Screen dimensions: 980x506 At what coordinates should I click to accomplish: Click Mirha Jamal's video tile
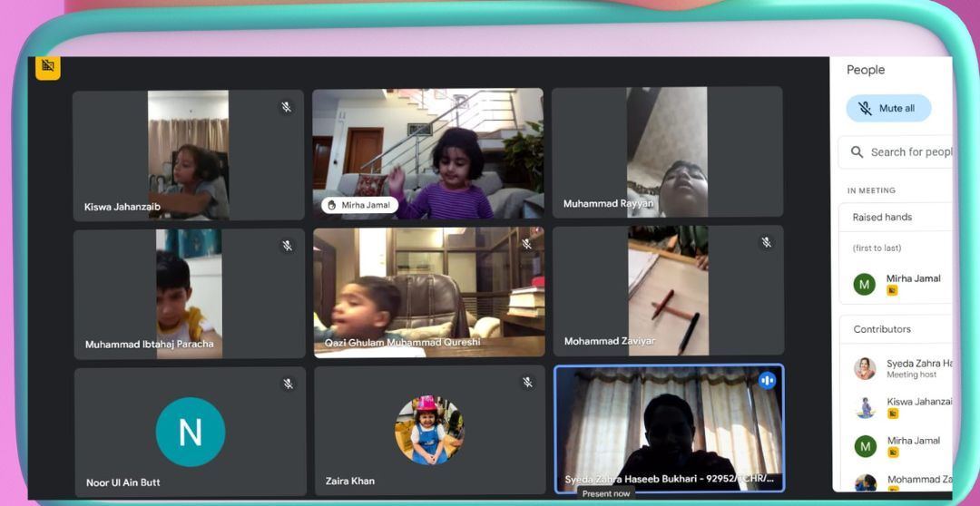coord(427,152)
